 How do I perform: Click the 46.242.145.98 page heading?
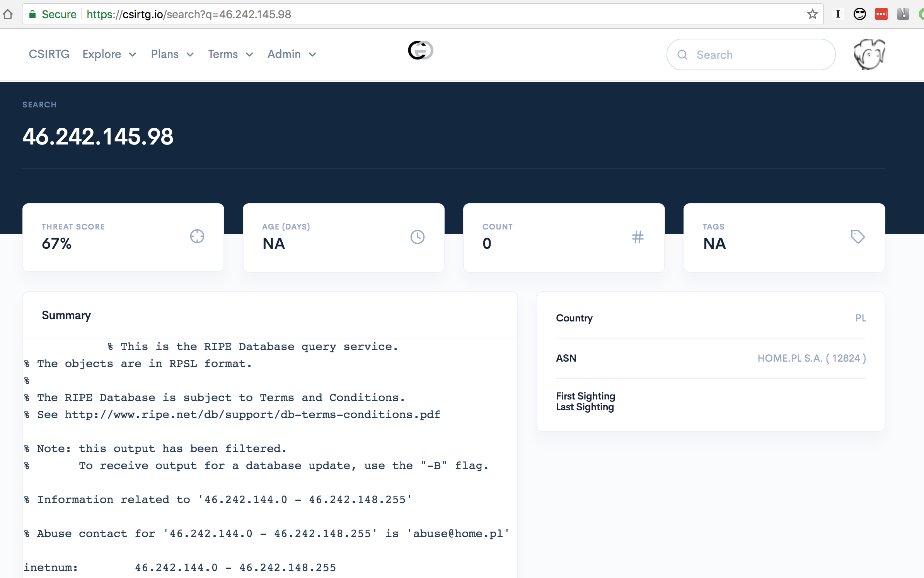pyautogui.click(x=98, y=136)
